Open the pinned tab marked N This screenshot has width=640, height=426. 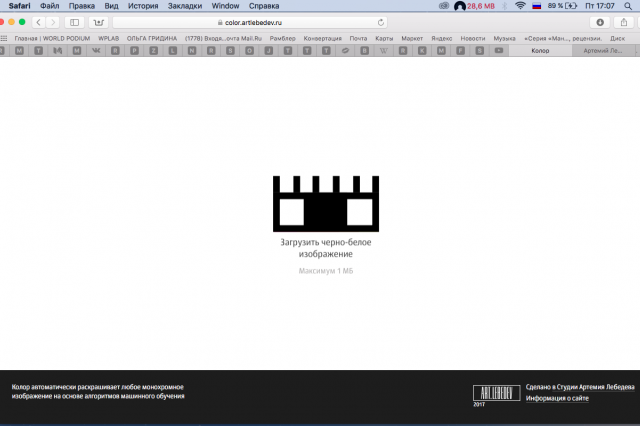pos(192,51)
